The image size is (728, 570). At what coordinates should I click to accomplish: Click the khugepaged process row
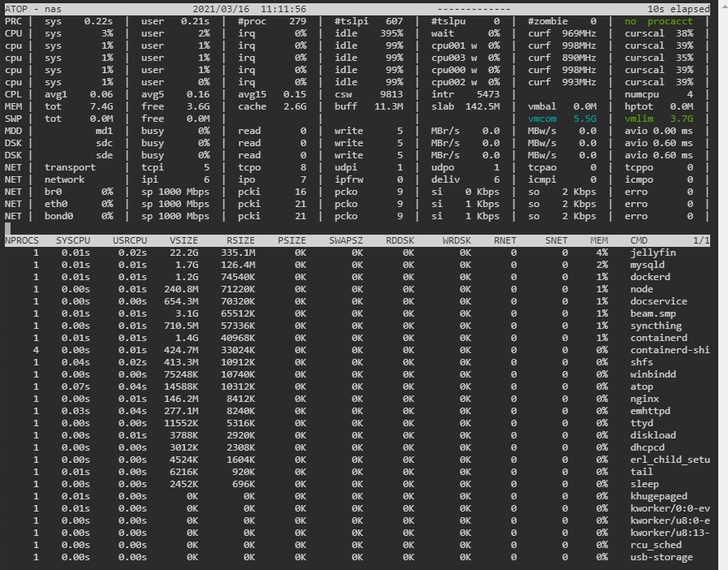(357, 496)
